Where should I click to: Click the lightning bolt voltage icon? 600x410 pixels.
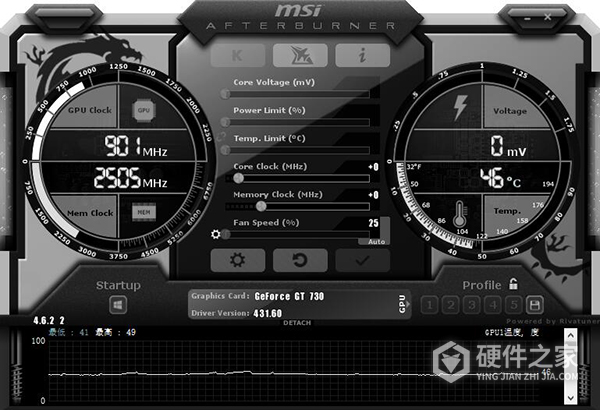point(460,108)
